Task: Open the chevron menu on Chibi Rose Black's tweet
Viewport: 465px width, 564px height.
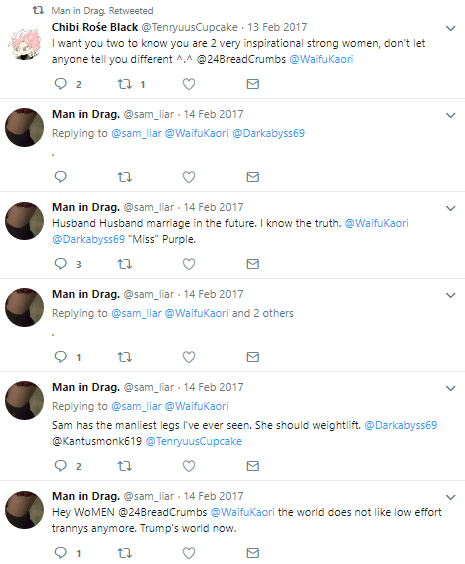Action: [x=451, y=28]
